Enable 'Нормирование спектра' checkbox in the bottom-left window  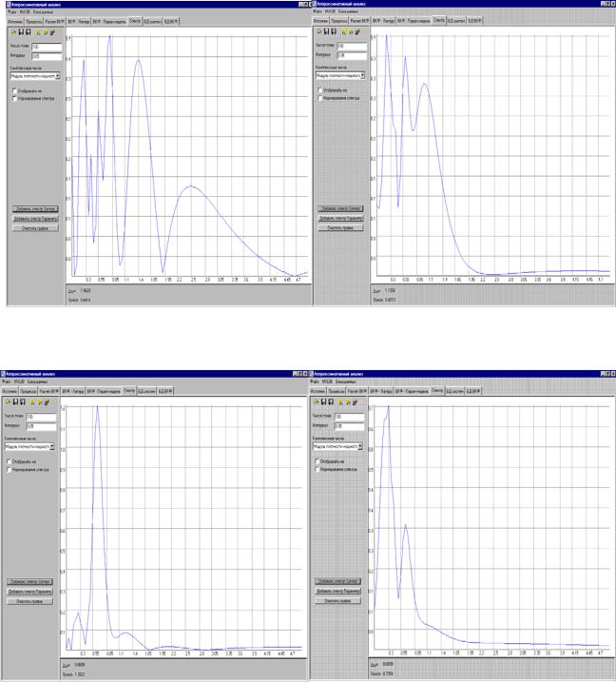(10, 470)
